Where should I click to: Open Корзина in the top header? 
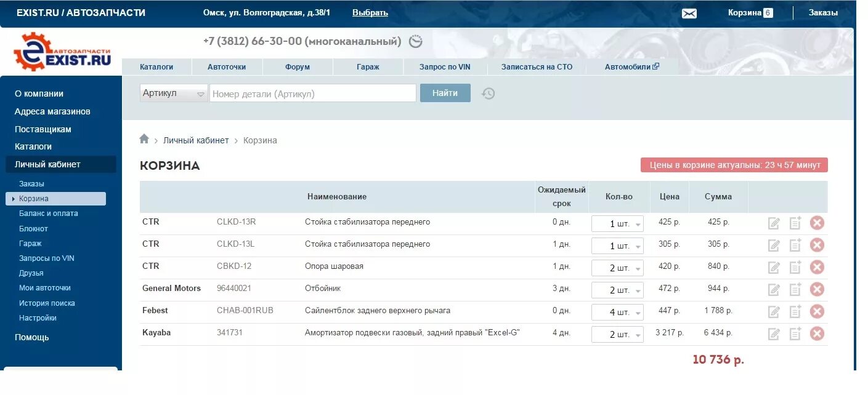[750, 12]
